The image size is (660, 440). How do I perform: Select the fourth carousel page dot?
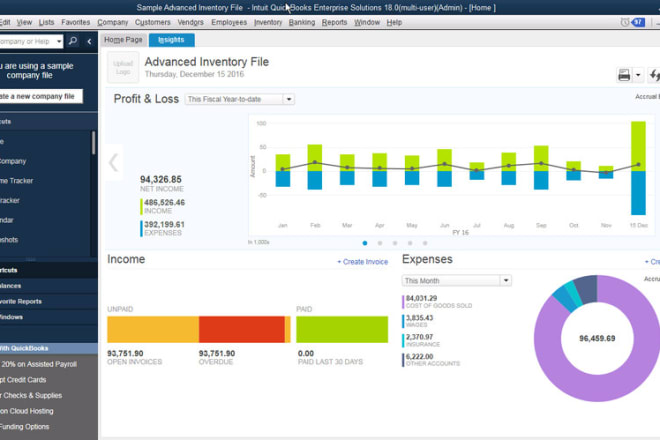coord(410,243)
